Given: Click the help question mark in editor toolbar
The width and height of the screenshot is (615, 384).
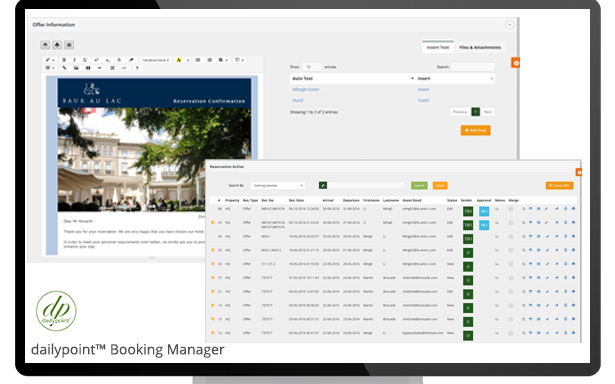Looking at the screenshot, I should (x=137, y=68).
